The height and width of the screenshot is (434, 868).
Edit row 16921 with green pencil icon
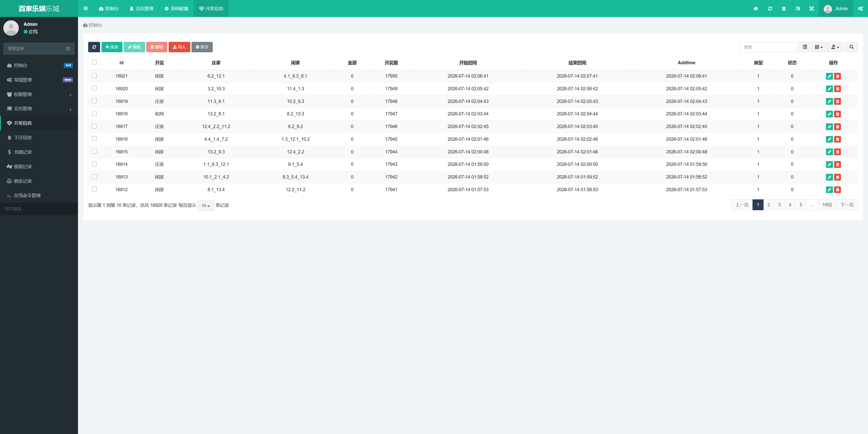pyautogui.click(x=829, y=76)
